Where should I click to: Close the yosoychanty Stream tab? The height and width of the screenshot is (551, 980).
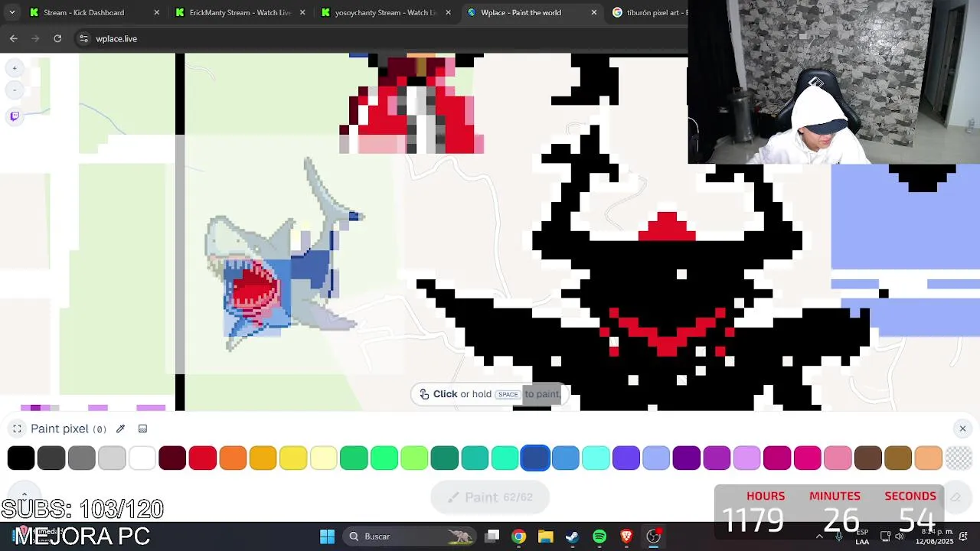pyautogui.click(x=449, y=12)
